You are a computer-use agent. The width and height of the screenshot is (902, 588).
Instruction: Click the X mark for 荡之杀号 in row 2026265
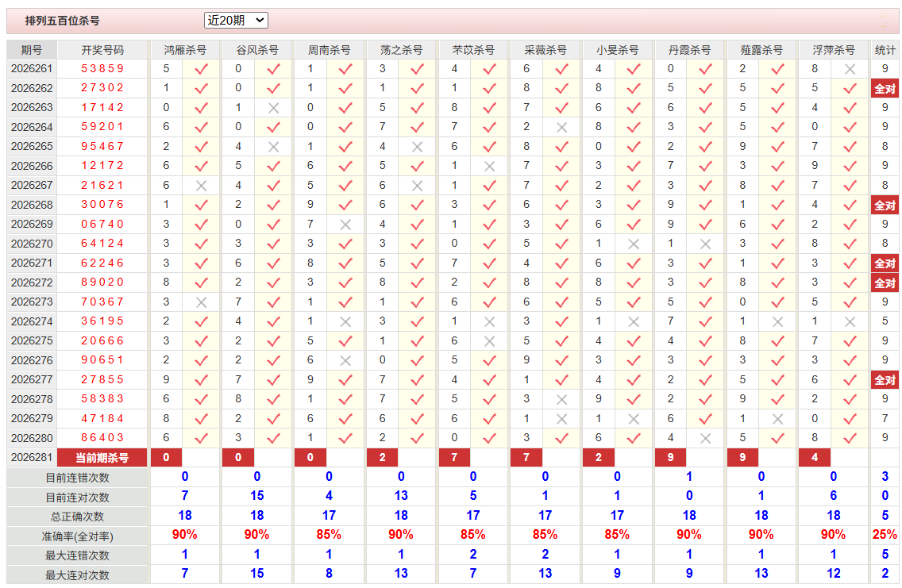tap(417, 147)
